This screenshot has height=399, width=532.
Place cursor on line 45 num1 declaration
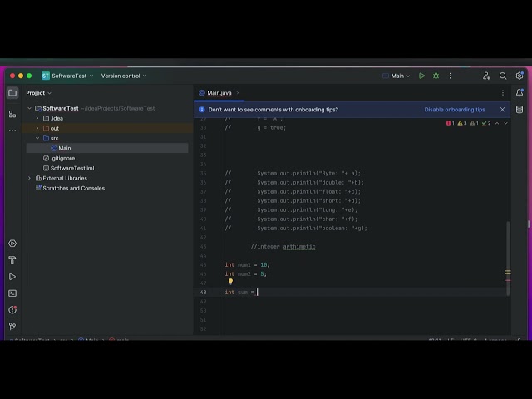[248, 264]
